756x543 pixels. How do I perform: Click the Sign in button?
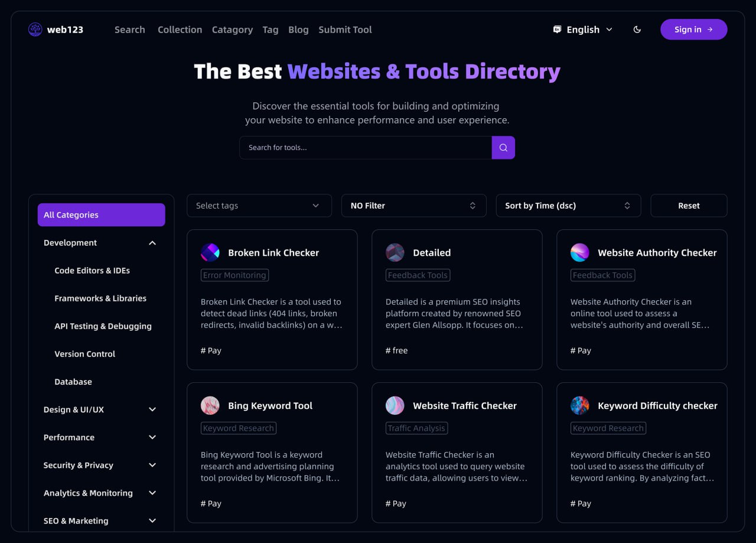tap(693, 30)
